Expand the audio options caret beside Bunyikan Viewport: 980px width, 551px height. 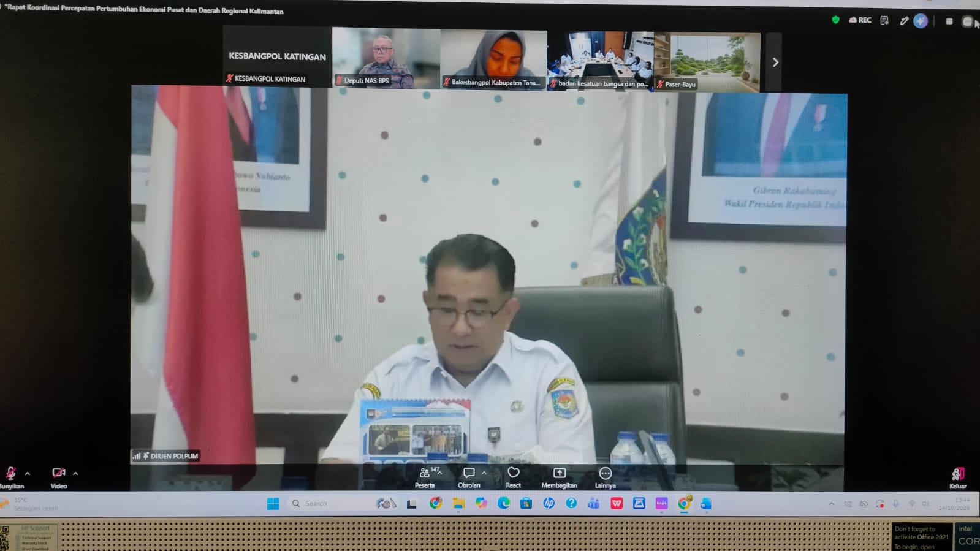(28, 474)
